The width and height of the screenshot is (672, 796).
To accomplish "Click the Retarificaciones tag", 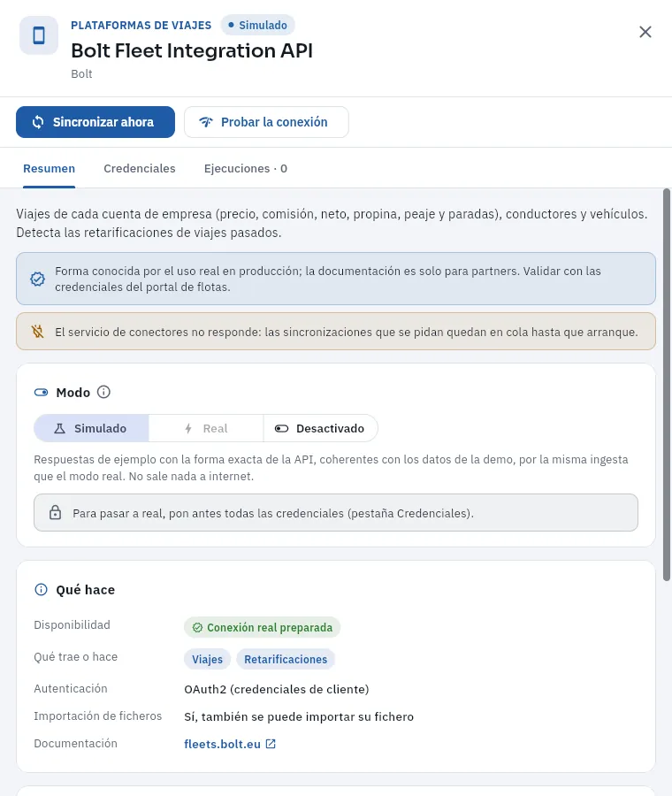I will point(286,659).
